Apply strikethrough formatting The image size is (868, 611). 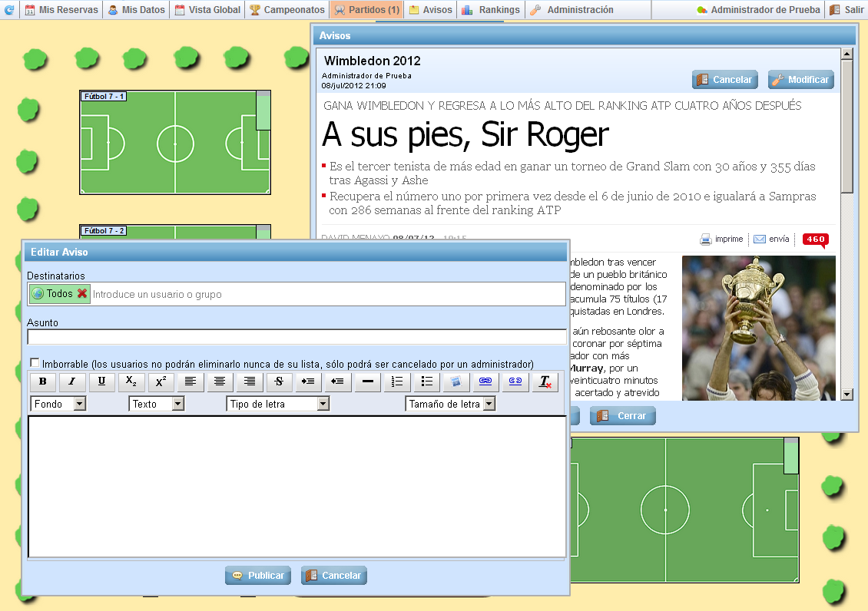pos(279,381)
